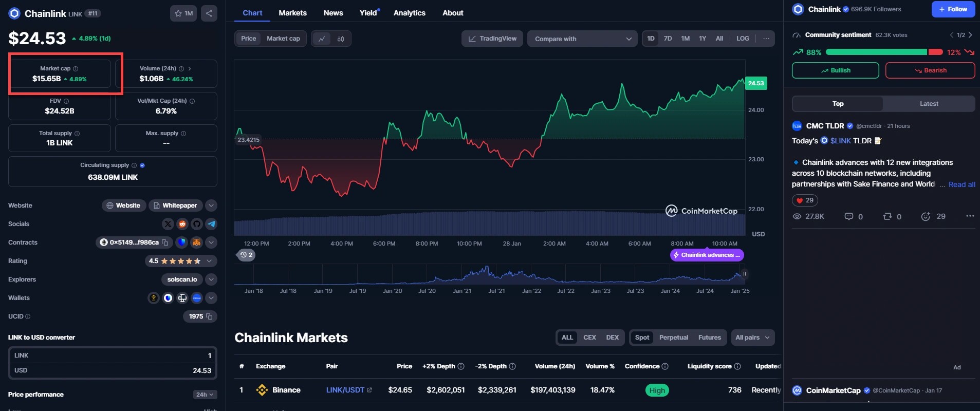Open the Latest posts tab
The width and height of the screenshot is (980, 411).
pos(929,104)
